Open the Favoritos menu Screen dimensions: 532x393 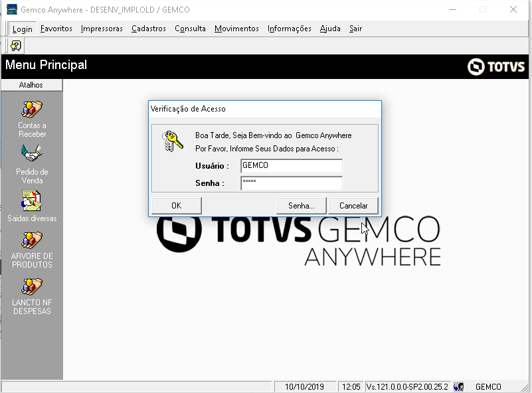click(x=56, y=29)
